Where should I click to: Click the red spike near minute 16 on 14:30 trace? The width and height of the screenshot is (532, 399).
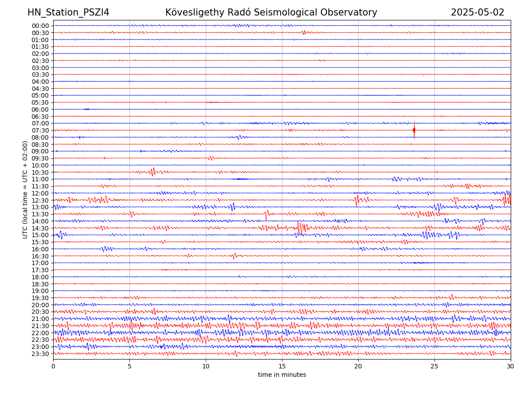coord(299,227)
